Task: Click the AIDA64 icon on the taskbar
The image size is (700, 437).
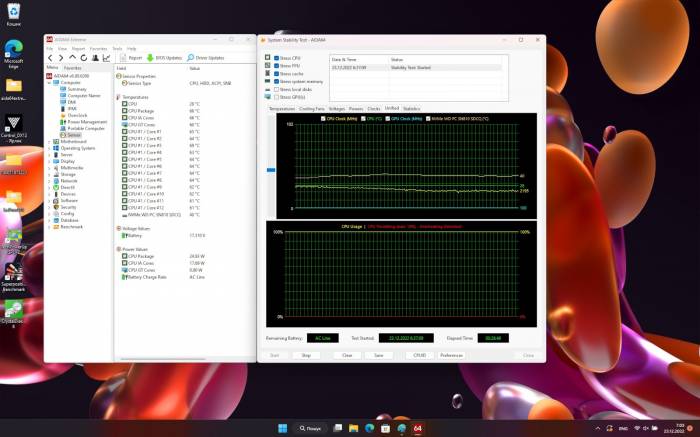Action: (417, 429)
